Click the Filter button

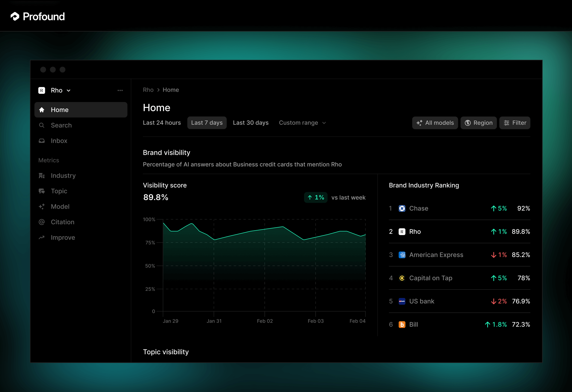(515, 123)
